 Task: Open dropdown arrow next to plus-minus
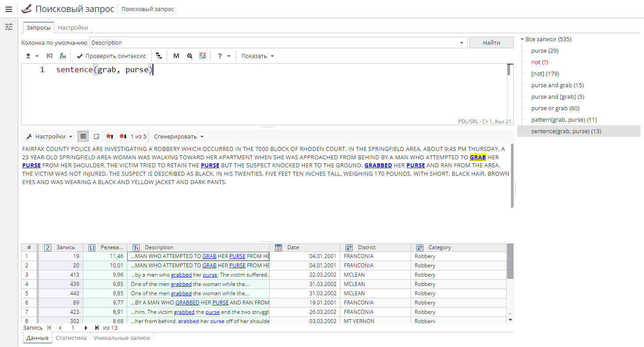pos(37,56)
